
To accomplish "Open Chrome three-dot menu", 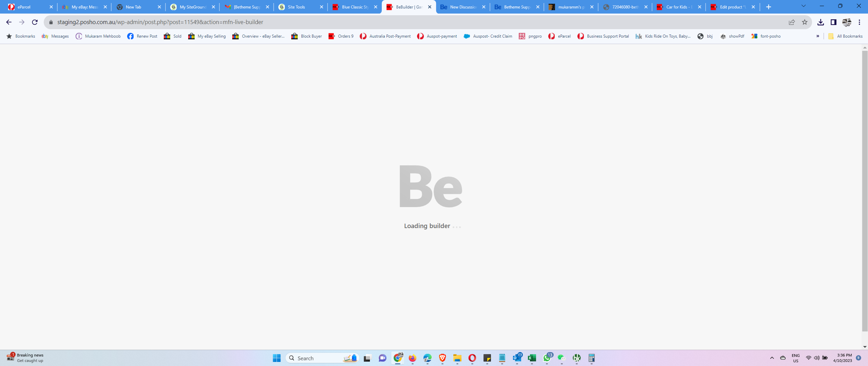I will (860, 22).
